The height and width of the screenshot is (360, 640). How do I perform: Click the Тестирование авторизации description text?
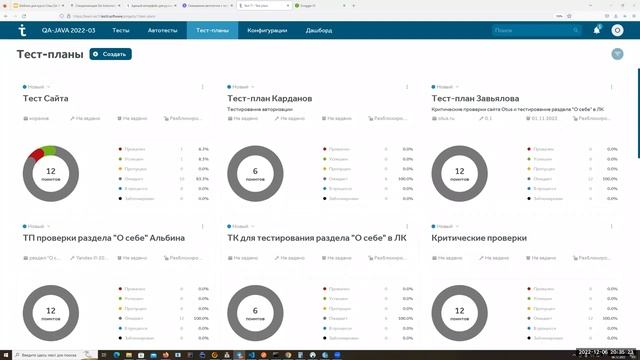click(260, 109)
